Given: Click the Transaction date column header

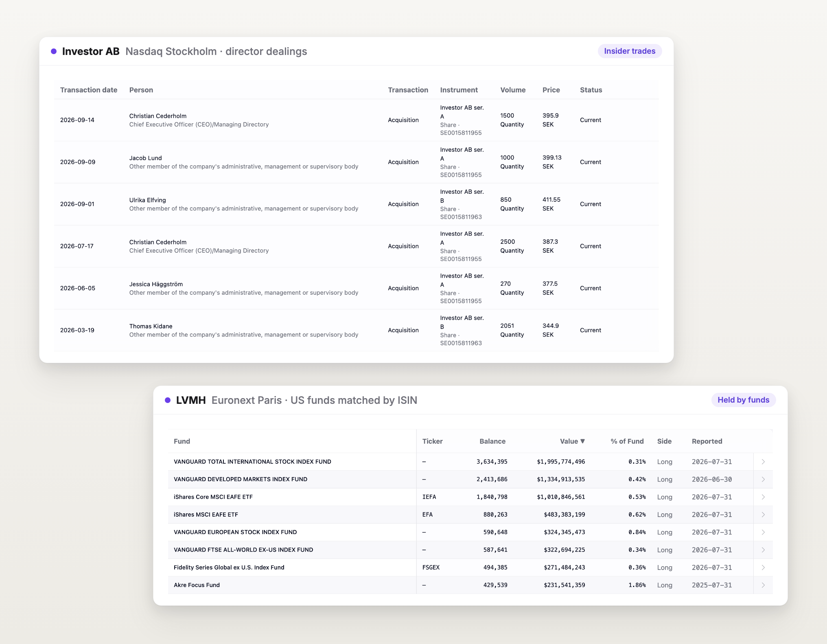Looking at the screenshot, I should 89,90.
